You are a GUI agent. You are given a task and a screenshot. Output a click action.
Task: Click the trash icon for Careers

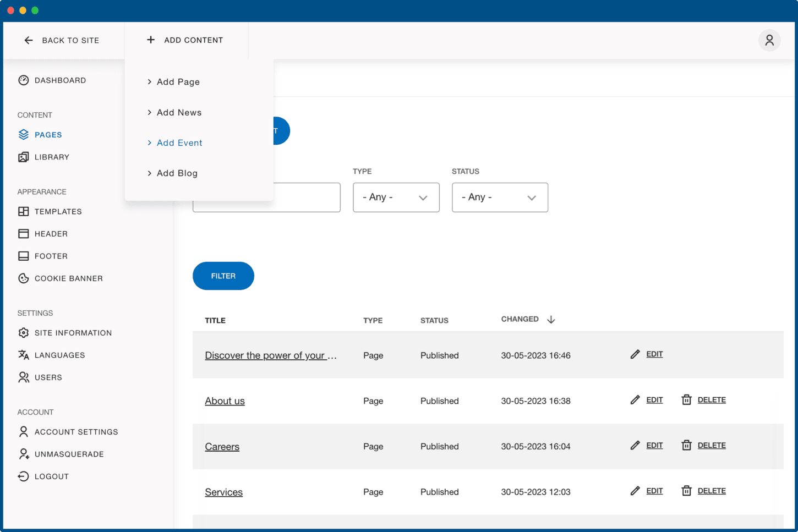coord(686,446)
